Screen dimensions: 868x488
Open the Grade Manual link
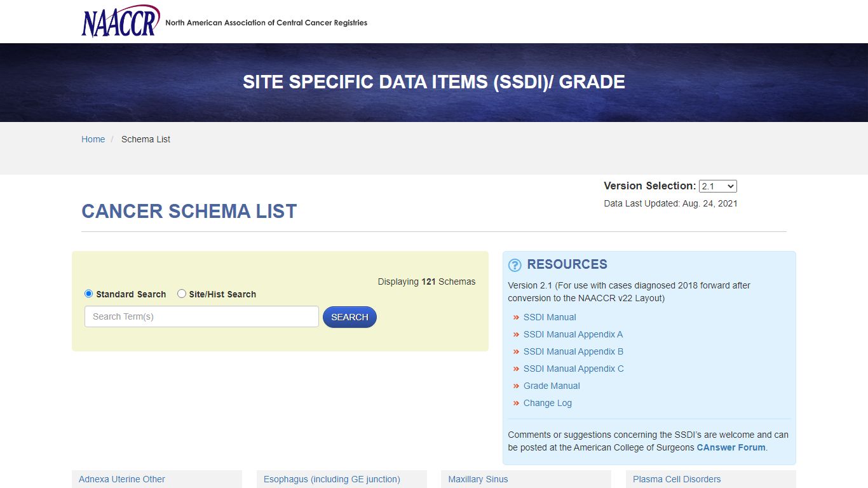552,386
